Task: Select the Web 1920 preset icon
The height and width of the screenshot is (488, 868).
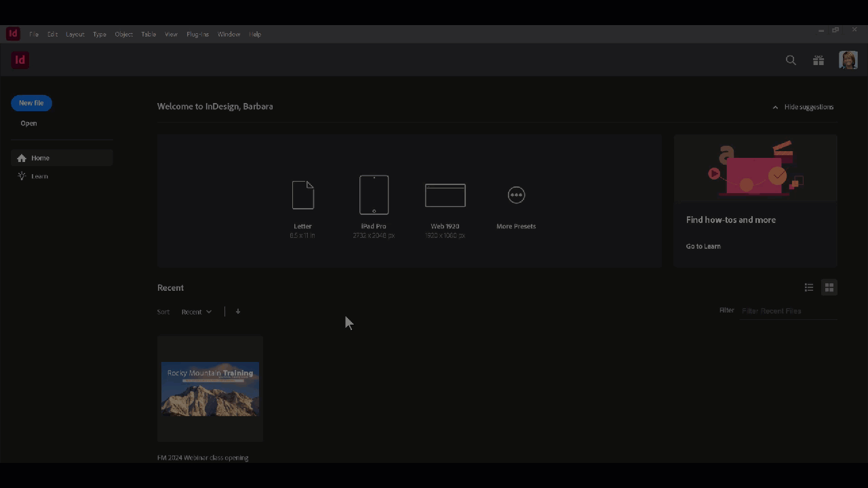Action: click(445, 195)
